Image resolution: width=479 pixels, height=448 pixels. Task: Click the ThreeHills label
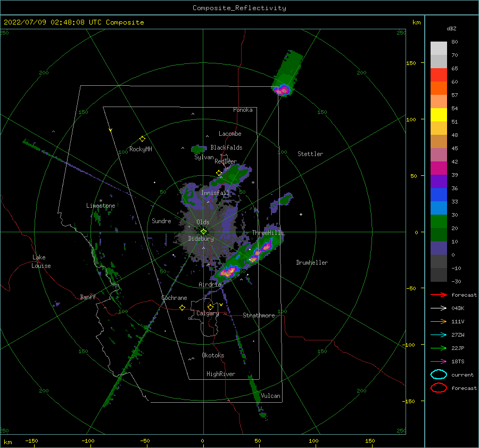(268, 233)
